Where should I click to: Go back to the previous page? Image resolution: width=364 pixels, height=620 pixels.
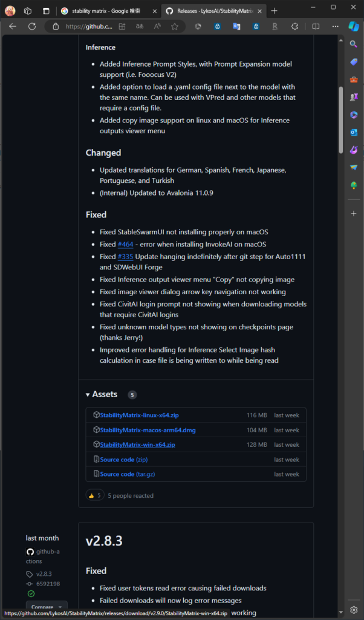tap(13, 27)
